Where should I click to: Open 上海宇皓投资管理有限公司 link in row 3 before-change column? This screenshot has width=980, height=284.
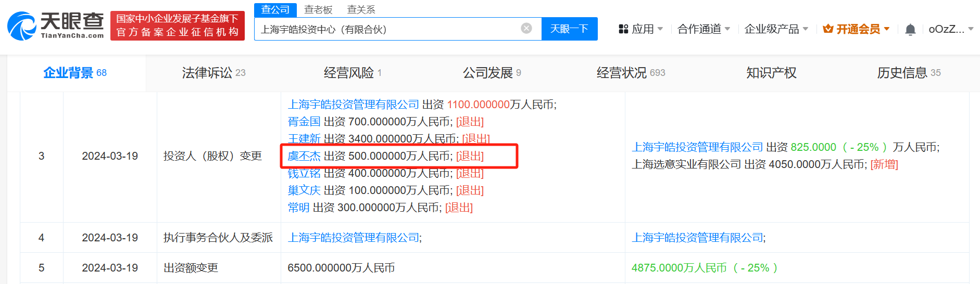tap(353, 105)
